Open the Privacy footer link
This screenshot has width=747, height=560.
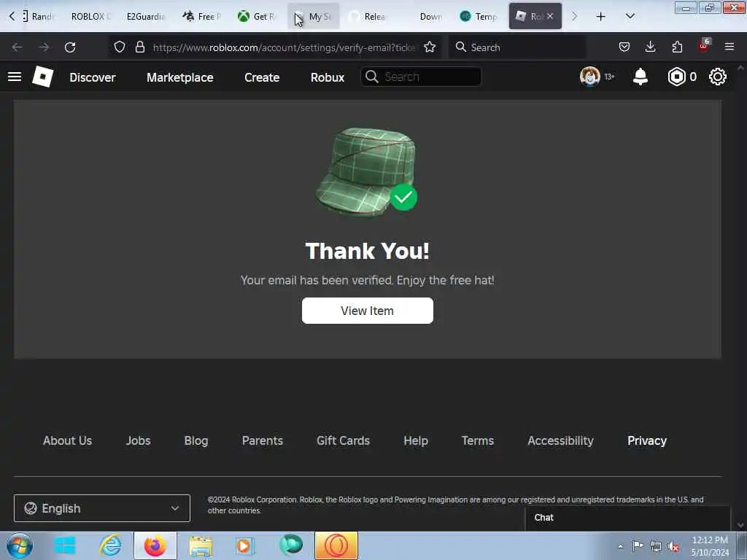(647, 441)
